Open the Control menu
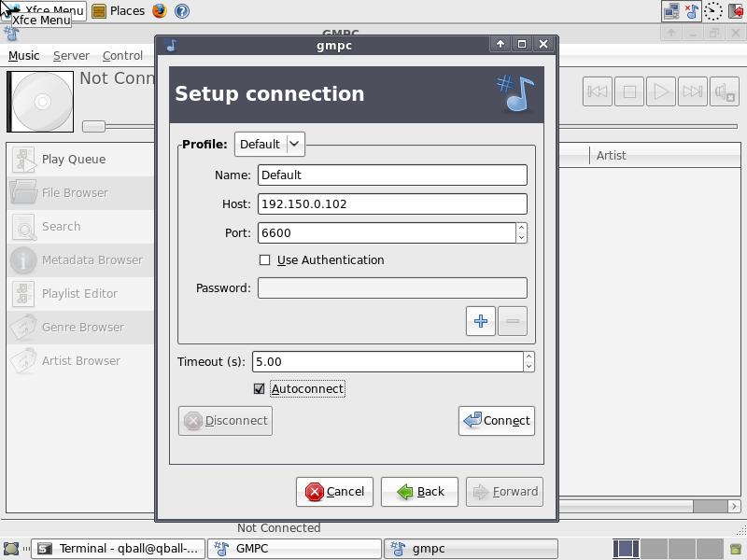This screenshot has width=747, height=560. tap(122, 56)
